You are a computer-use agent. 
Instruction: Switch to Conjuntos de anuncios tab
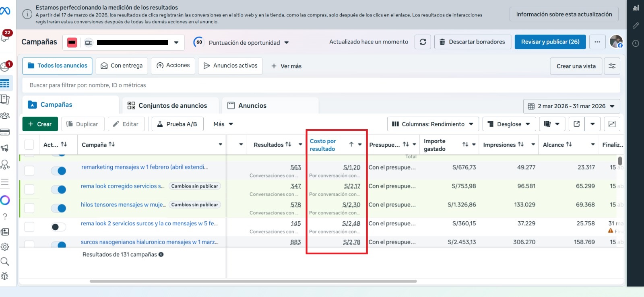pos(171,105)
